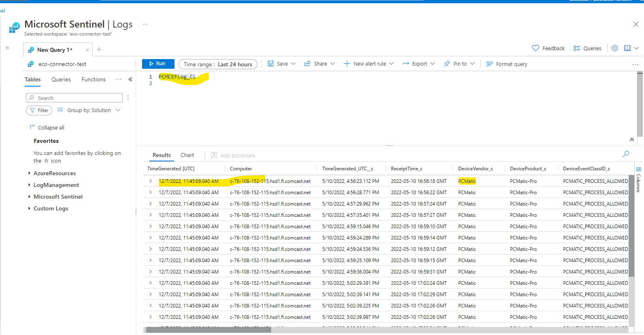Screen dimensions: 644x335
Task: Click the Favorites heading
Action: point(46,141)
